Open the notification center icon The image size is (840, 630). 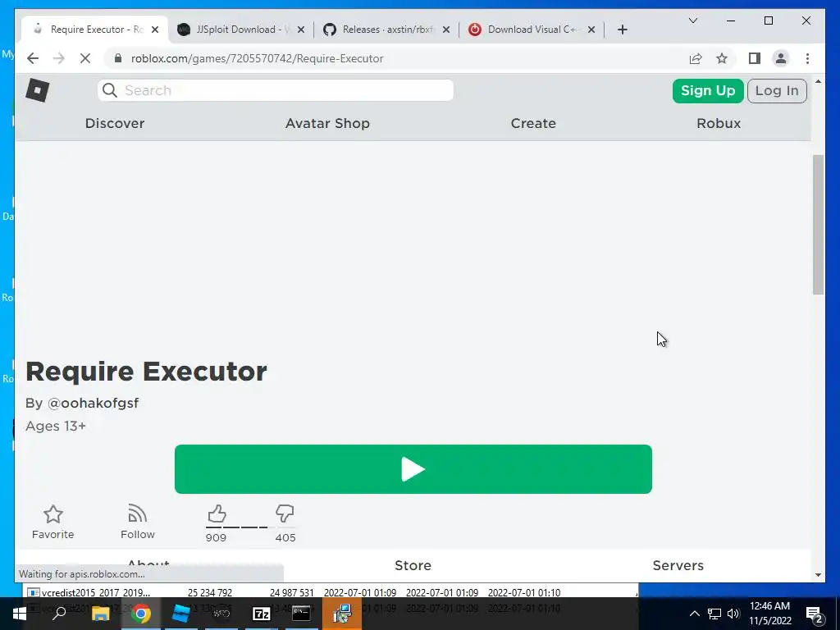pos(814,614)
